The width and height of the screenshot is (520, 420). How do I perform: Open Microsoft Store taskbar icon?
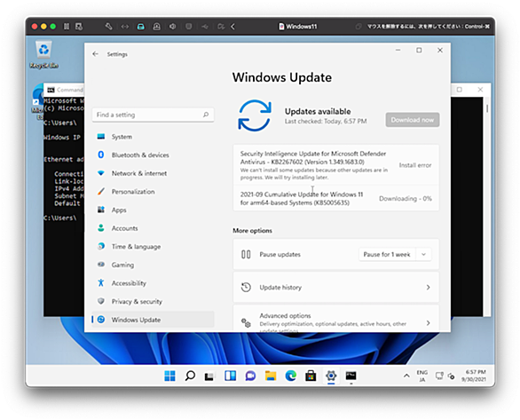[311, 376]
